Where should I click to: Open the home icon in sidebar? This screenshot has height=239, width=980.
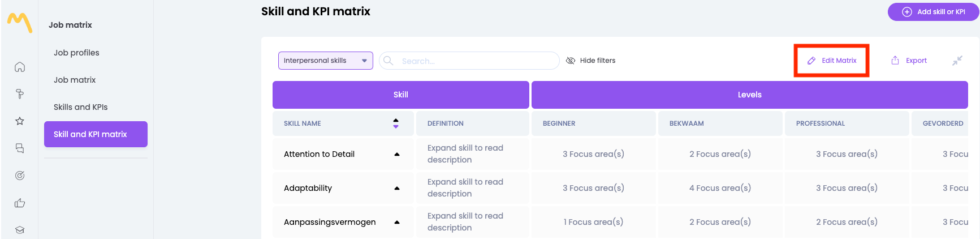click(x=20, y=67)
